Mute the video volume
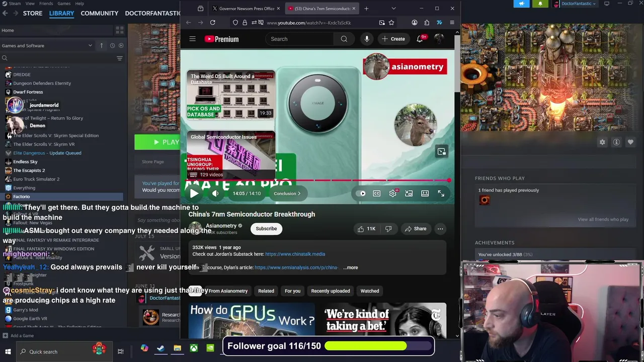 [215, 194]
